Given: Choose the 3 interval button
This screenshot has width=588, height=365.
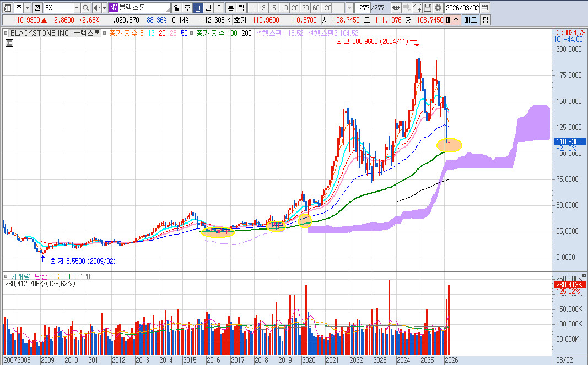Looking at the screenshot, I should [263, 8].
